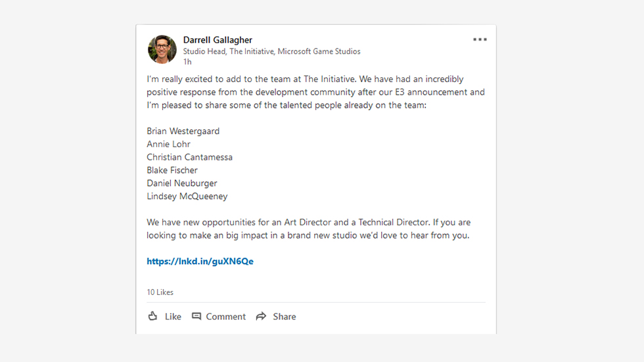Screen dimensions: 644x362
Task: Open Darrell Gallagher's name link
Action: 218,40
